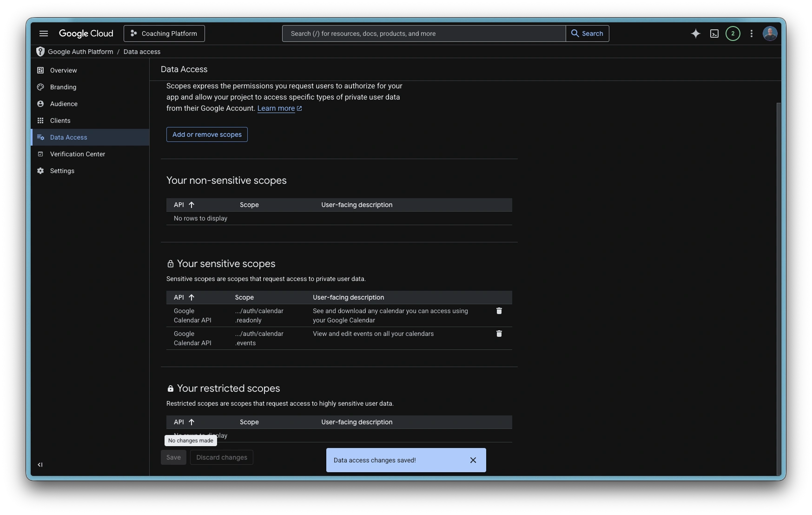The height and width of the screenshot is (515, 812).
Task: Click the Google Auth Platform breadcrumb
Action: pos(80,52)
